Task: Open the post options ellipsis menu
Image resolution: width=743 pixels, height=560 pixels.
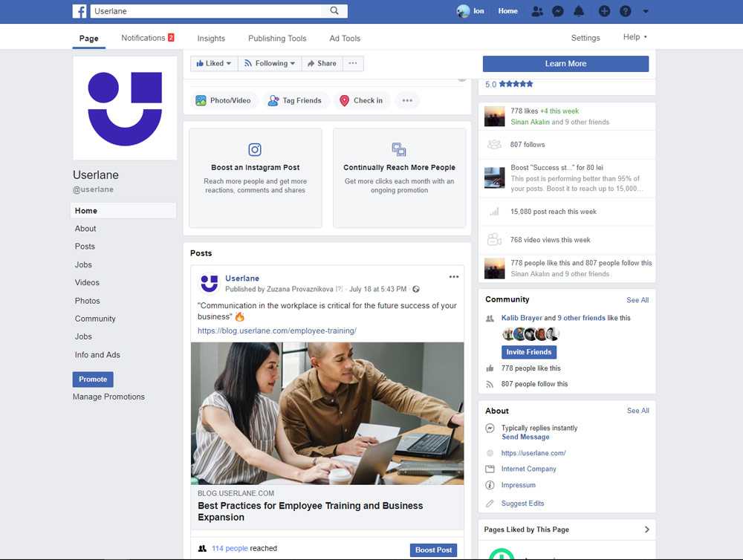Action: (454, 277)
